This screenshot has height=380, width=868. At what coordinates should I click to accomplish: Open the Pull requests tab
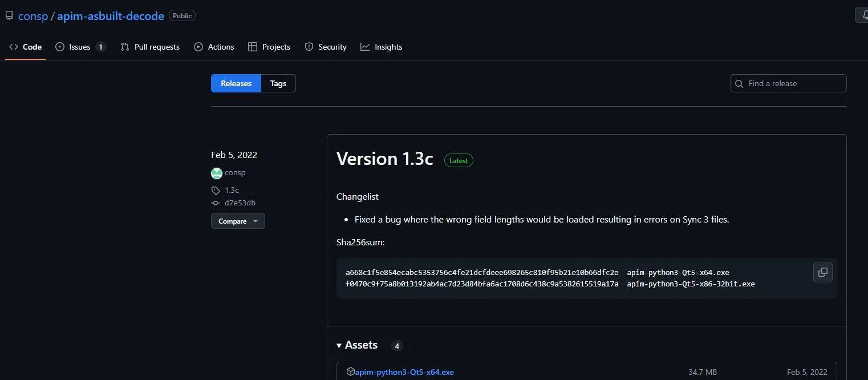tap(150, 47)
